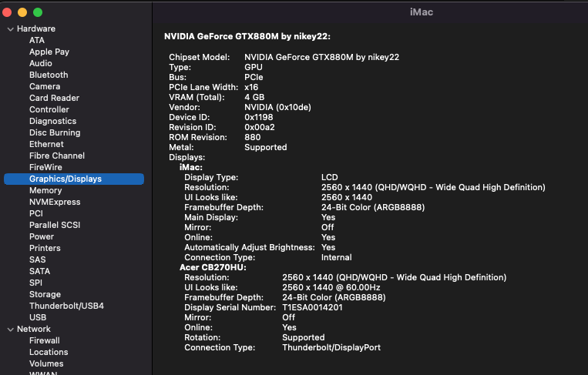
Task: Open the Controller entry
Action: pyautogui.click(x=49, y=110)
